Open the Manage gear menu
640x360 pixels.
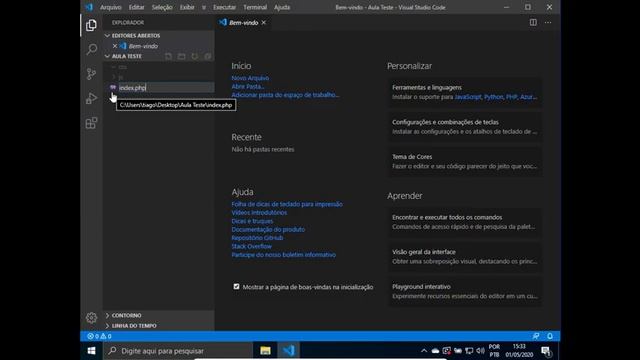pos(91,318)
